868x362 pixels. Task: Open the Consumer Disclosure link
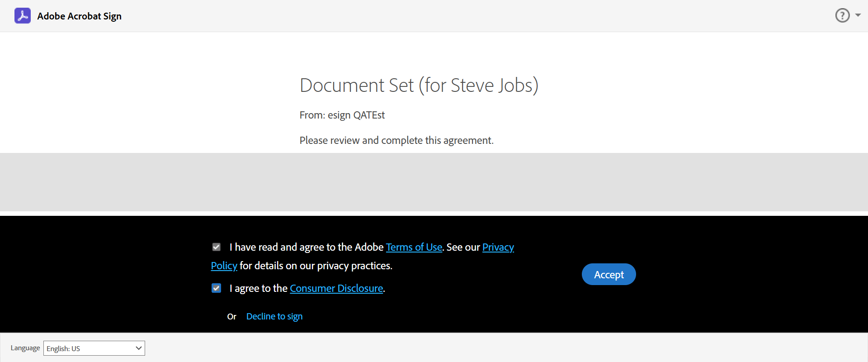click(x=336, y=288)
